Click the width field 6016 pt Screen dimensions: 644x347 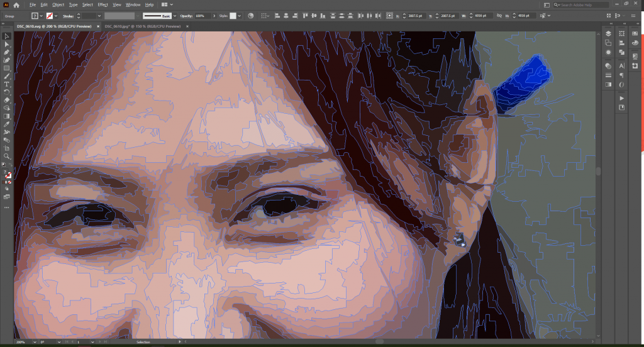coord(482,16)
